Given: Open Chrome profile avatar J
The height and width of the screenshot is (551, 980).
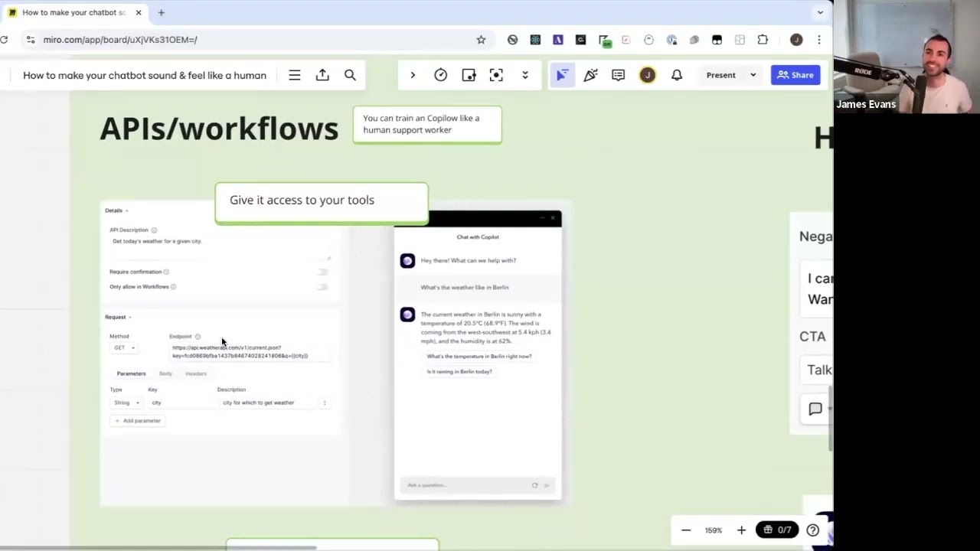Looking at the screenshot, I should click(796, 40).
